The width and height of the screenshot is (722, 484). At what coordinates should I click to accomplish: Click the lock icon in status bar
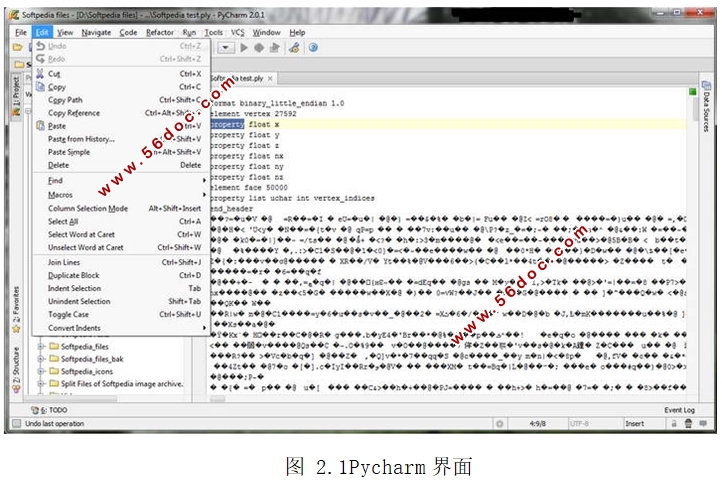tap(674, 424)
